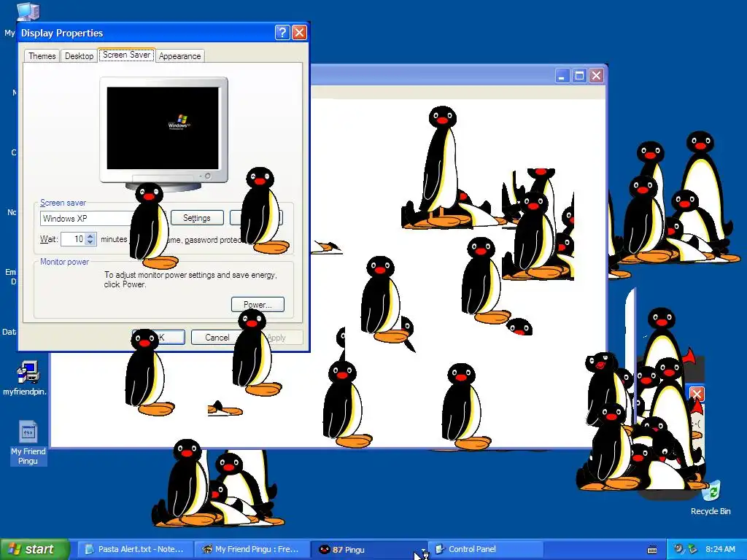
Task: Increase wait minutes with the up spinner arrow
Action: pos(90,236)
